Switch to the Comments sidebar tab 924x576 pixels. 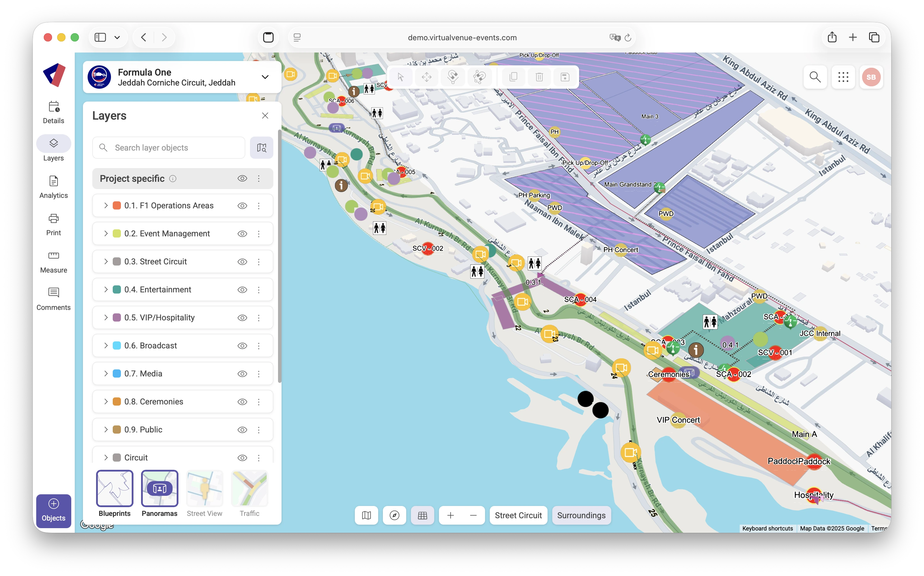point(53,299)
